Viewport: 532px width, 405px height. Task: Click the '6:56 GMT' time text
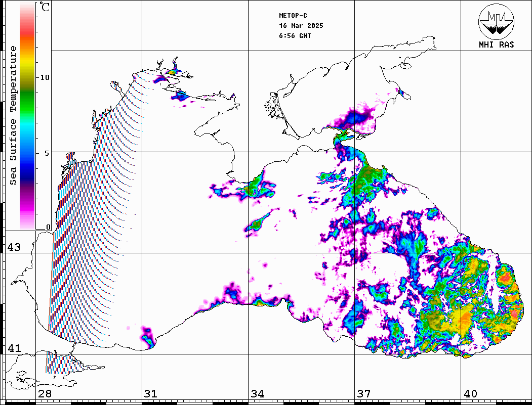pyautogui.click(x=295, y=35)
